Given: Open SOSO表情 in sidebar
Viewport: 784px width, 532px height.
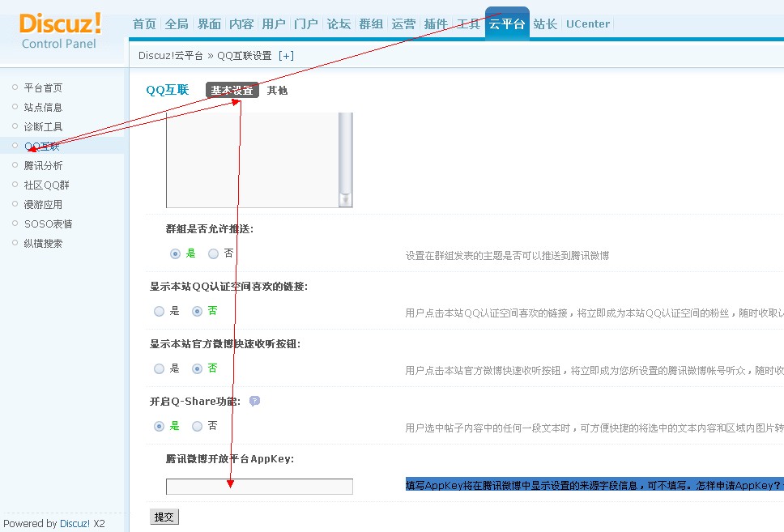Looking at the screenshot, I should tap(48, 224).
